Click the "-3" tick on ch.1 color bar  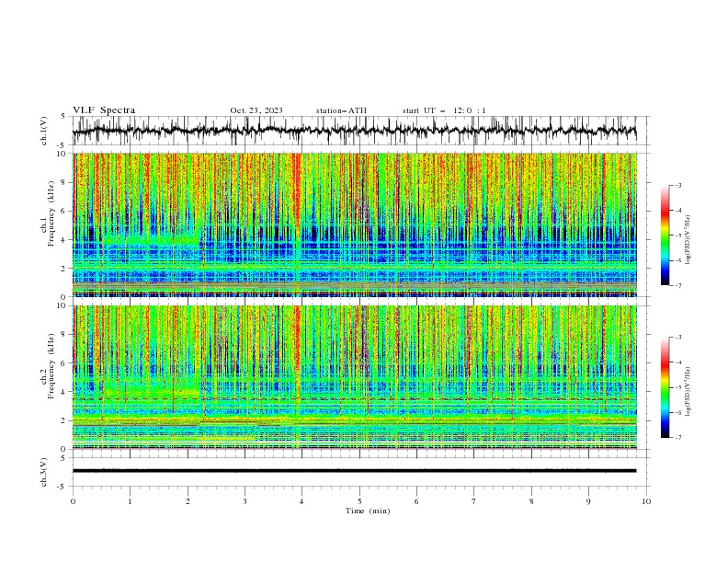(x=678, y=185)
